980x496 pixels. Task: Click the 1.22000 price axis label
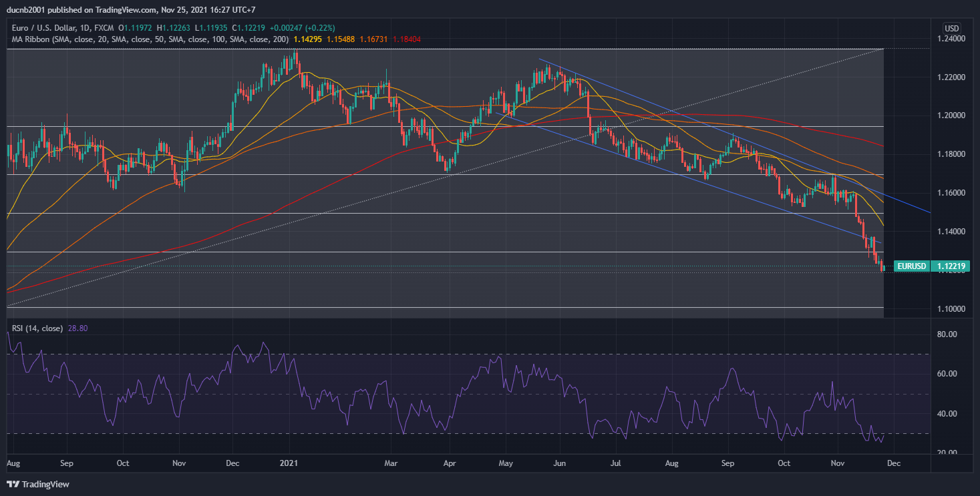[x=952, y=77]
